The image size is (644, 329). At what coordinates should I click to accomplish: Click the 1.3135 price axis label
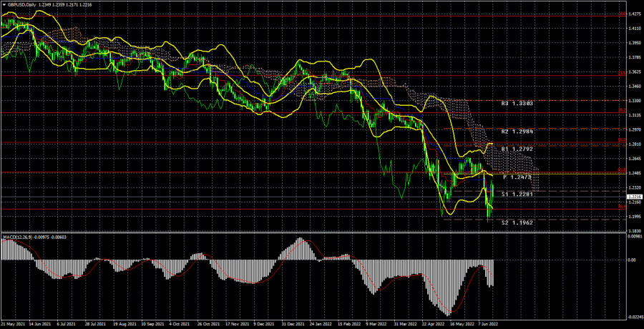point(635,115)
